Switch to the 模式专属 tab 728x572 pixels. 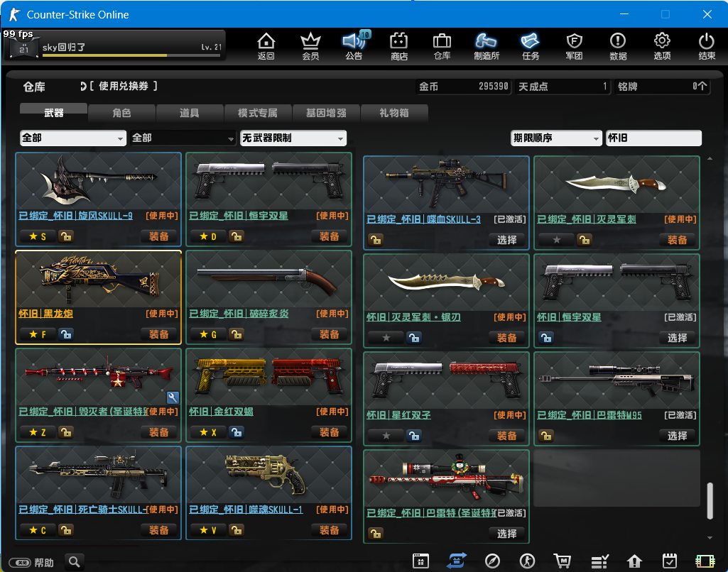tap(258, 113)
